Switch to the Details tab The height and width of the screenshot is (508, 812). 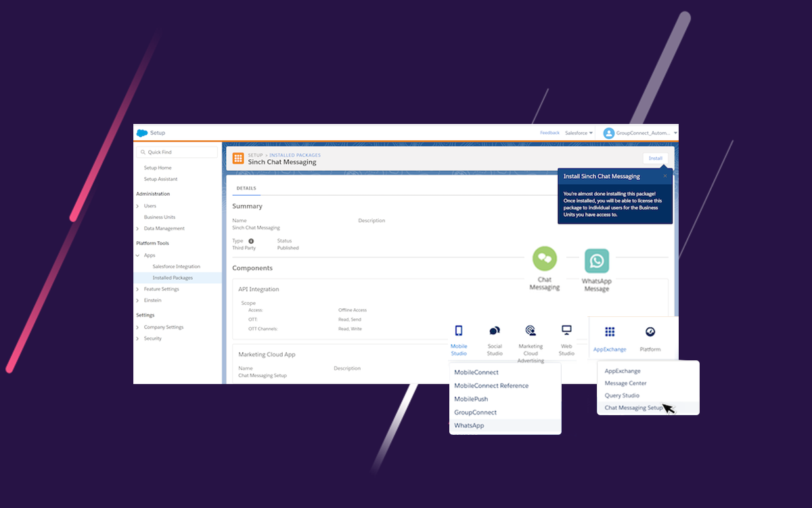coord(246,188)
